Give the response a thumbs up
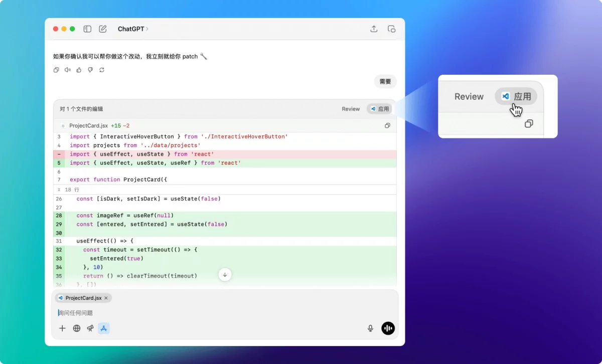602x364 pixels. point(79,70)
